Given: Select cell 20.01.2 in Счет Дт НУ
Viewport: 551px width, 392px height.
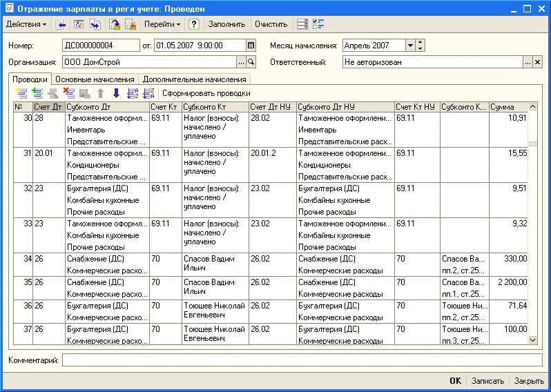Looking at the screenshot, I should click(x=273, y=165).
